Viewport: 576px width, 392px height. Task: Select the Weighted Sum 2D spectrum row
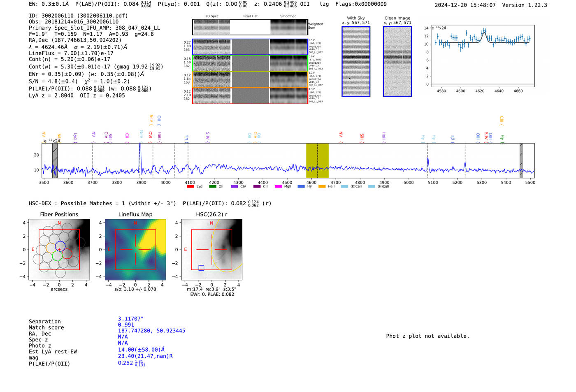tap(250, 27)
